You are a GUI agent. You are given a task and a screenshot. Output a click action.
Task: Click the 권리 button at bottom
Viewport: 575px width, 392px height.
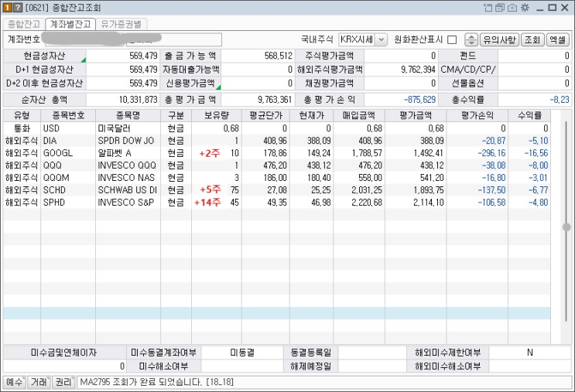pos(63,382)
